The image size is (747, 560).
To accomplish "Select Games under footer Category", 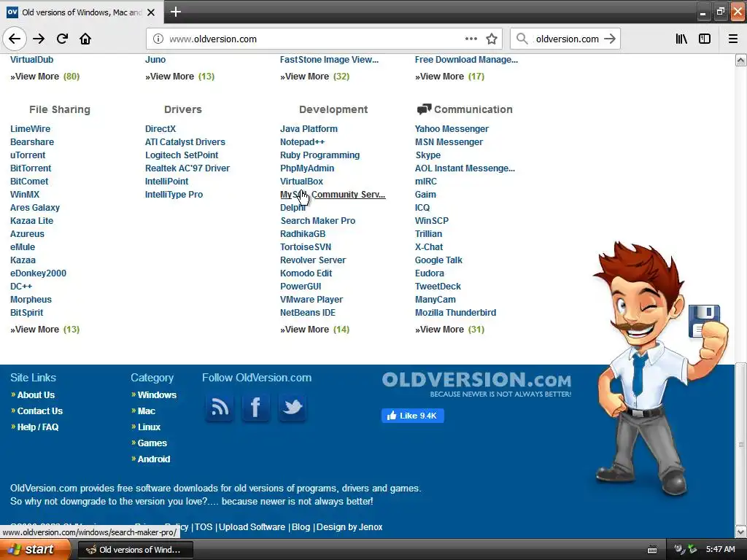I will pos(152,443).
